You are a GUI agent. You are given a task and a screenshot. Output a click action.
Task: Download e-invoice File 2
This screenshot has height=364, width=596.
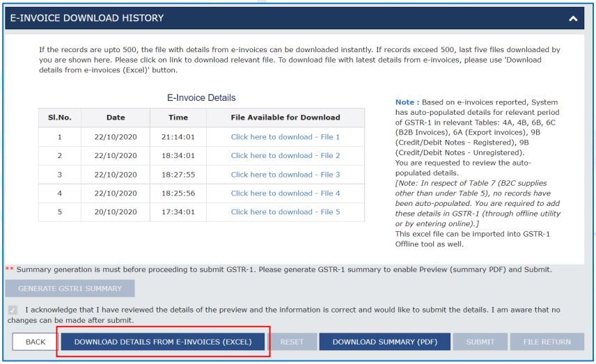tap(285, 155)
